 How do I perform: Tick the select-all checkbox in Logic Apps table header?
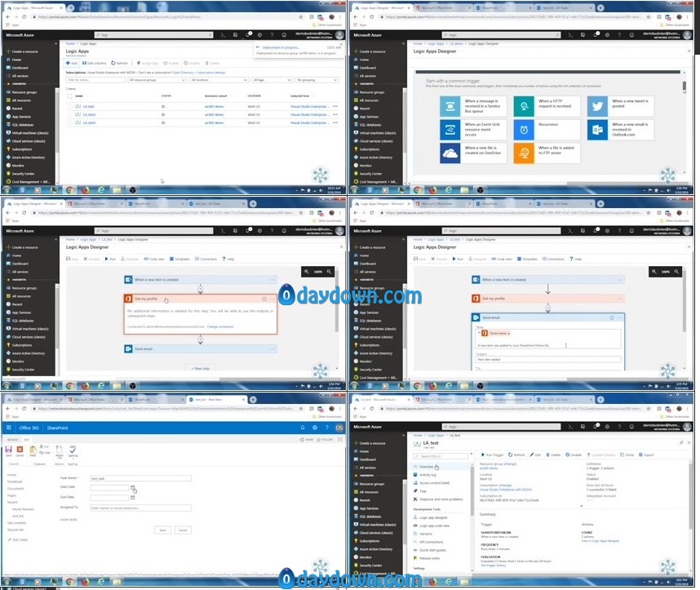pos(69,96)
